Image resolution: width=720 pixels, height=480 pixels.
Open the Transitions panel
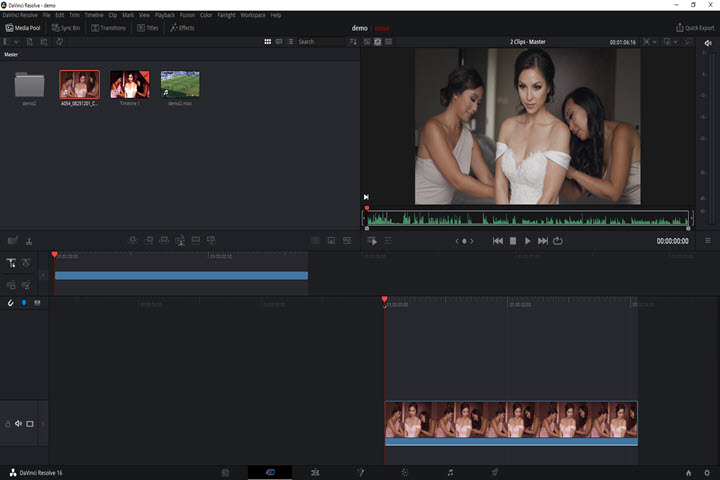(109, 28)
